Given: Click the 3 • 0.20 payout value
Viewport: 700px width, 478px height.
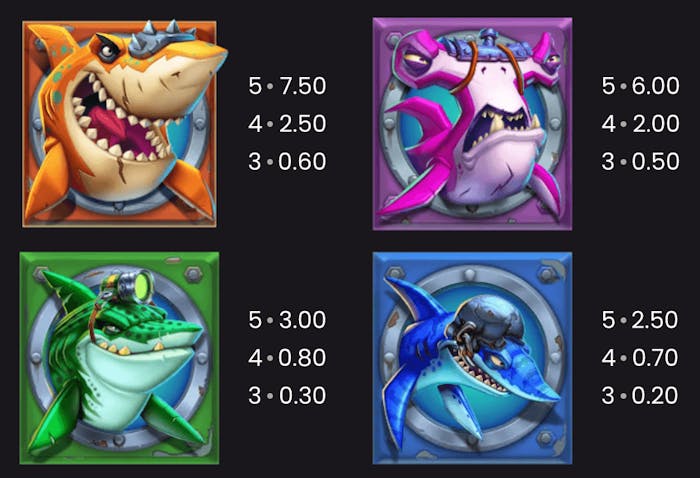Looking at the screenshot, I should 640,396.
